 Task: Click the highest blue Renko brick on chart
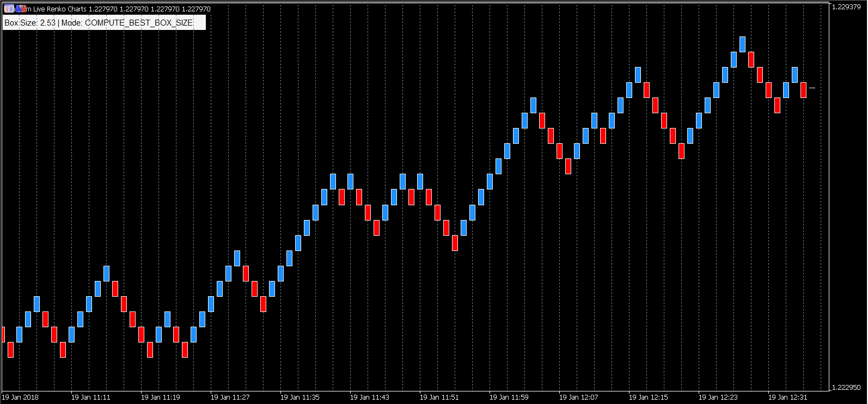tap(742, 45)
